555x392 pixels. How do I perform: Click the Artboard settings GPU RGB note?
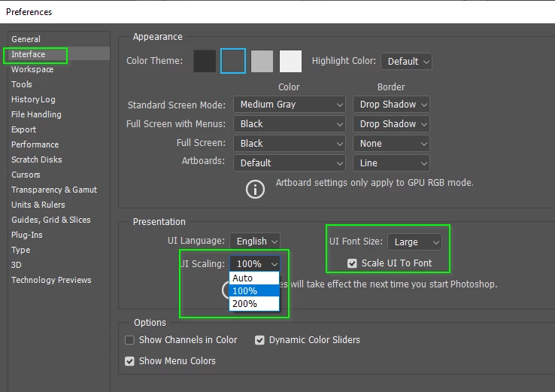tap(375, 183)
